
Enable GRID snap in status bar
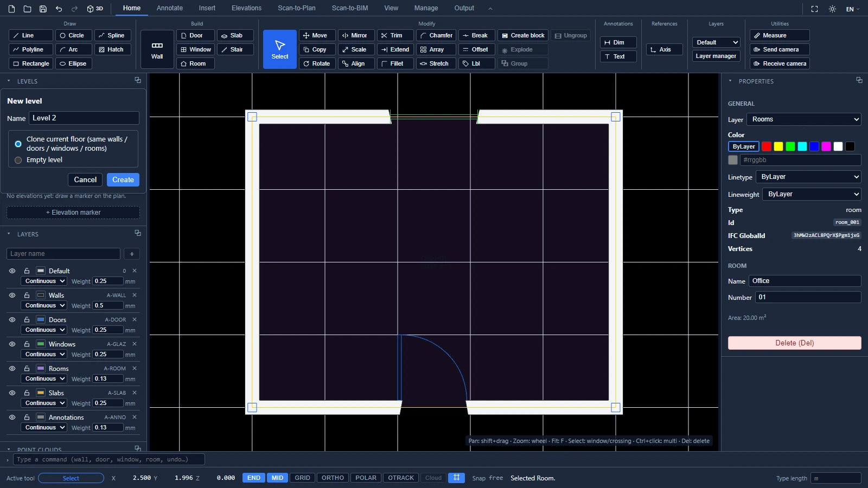click(x=302, y=478)
